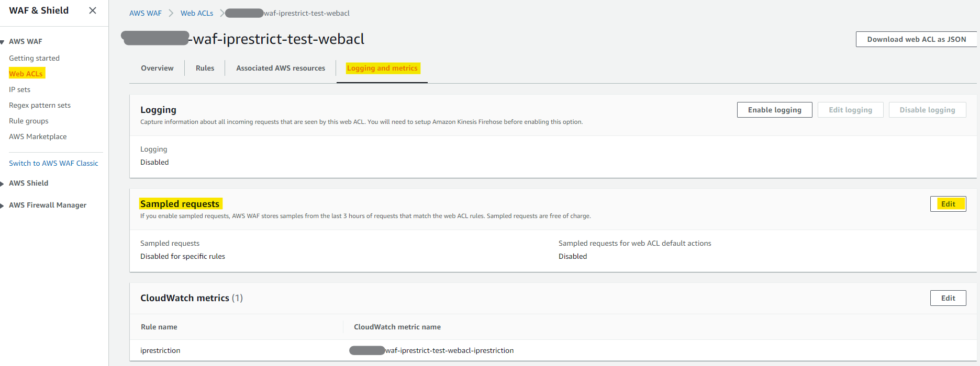The height and width of the screenshot is (366, 980).
Task: Open Getting started in sidebar
Action: point(34,58)
